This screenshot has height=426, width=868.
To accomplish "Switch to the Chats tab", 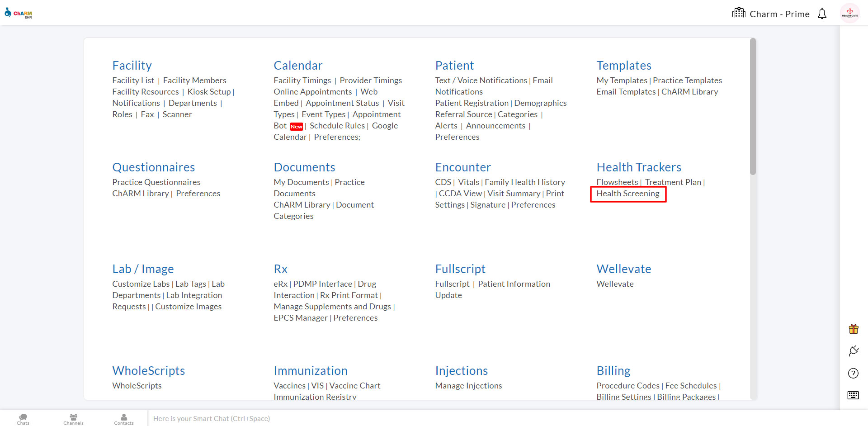I will click(23, 419).
